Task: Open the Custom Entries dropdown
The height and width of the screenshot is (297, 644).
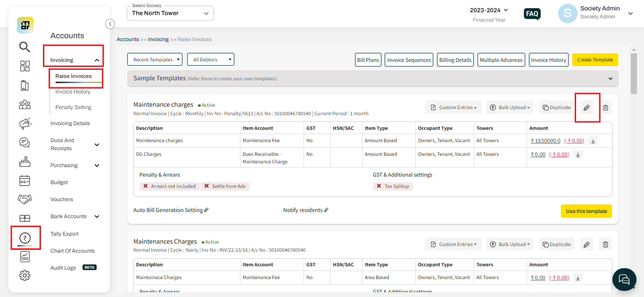Action: [453, 107]
